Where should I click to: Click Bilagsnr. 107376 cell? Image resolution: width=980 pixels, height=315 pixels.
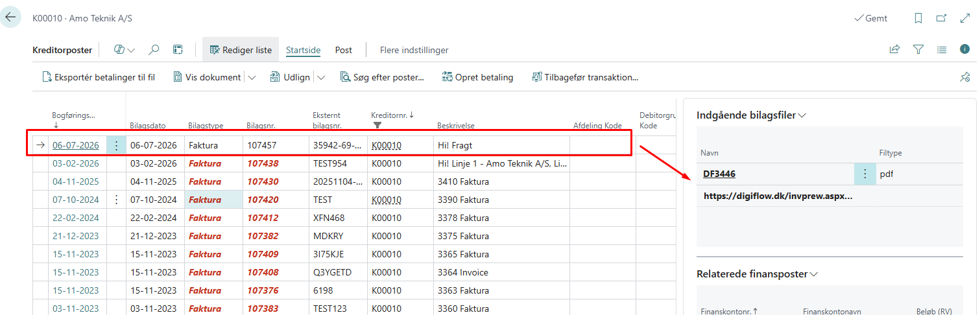[275, 290]
